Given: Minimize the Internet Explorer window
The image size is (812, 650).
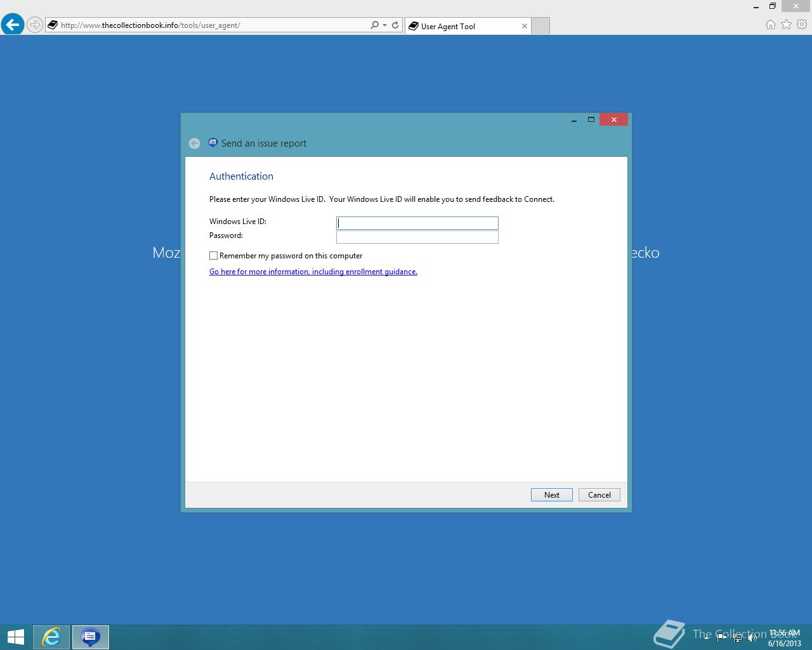Looking at the screenshot, I should 756,6.
